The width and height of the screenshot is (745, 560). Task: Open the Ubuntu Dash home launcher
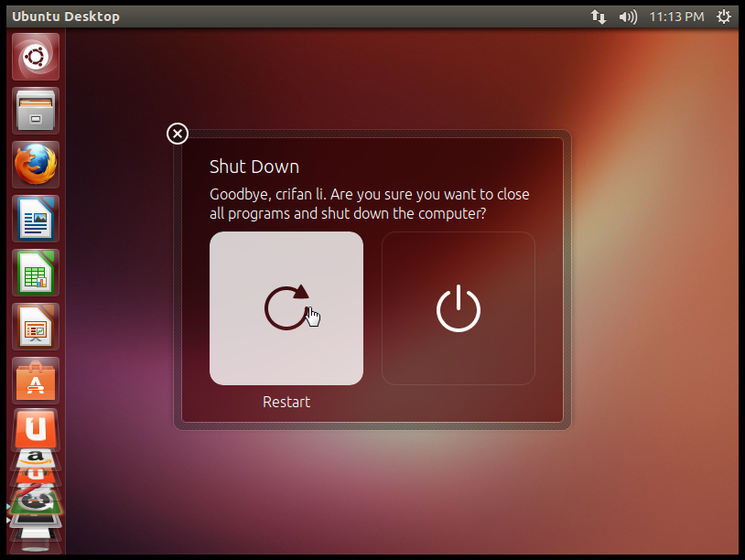click(x=36, y=57)
